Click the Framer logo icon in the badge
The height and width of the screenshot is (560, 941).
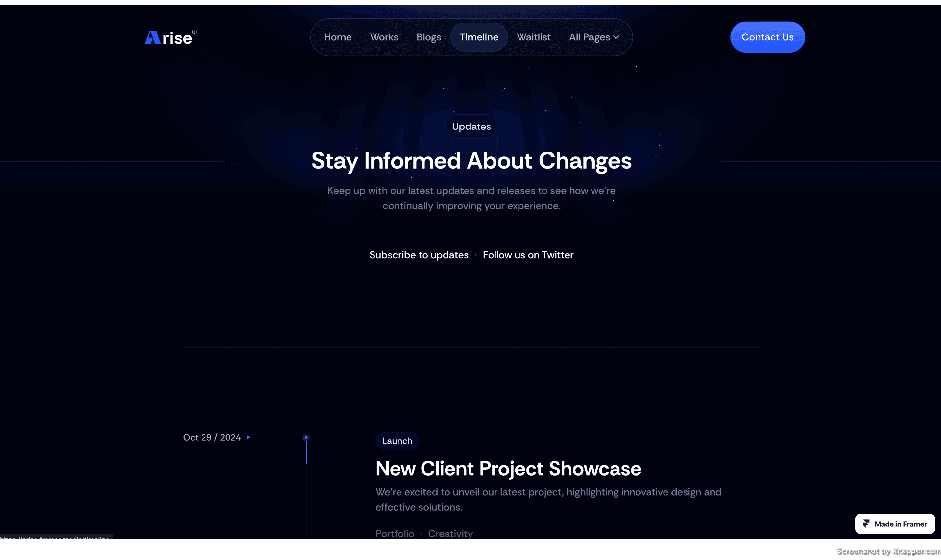click(866, 524)
